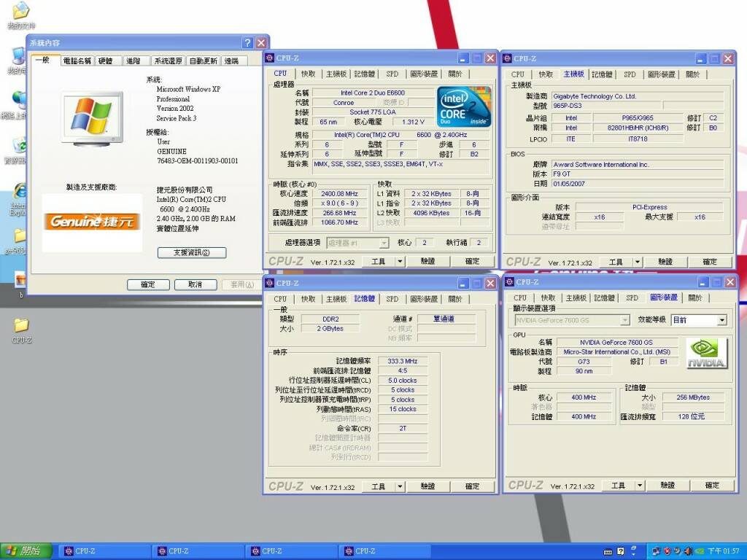Open the CPU-Z folder on the desktop
This screenshot has width=747, height=560.
point(21,325)
